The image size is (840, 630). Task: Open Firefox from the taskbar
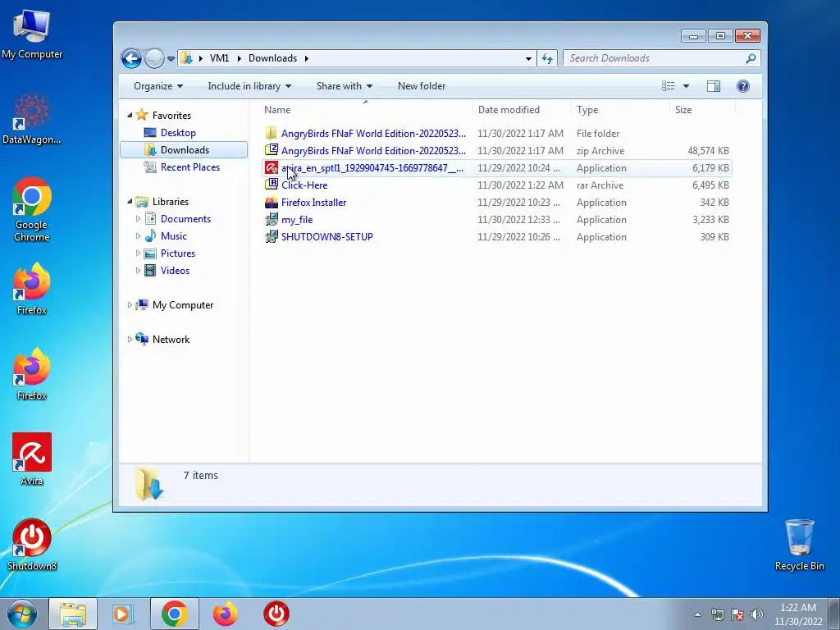(x=225, y=614)
